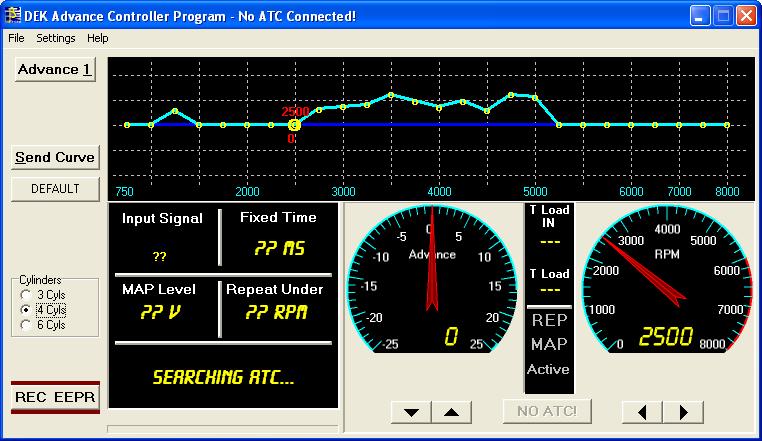Click the Send Curve button
This screenshot has height=441, width=762.
pos(55,158)
